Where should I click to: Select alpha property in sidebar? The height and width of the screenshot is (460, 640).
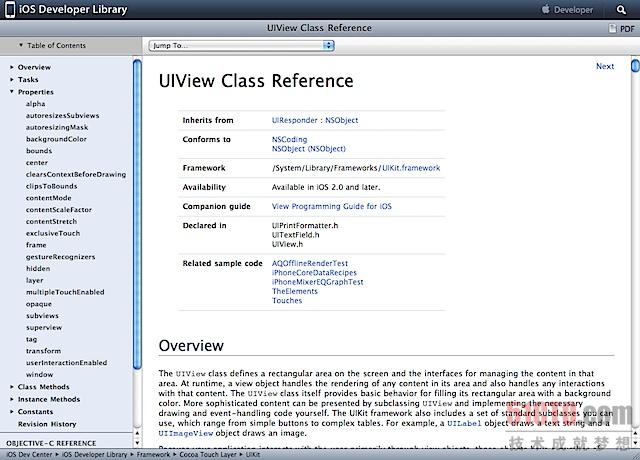click(36, 104)
